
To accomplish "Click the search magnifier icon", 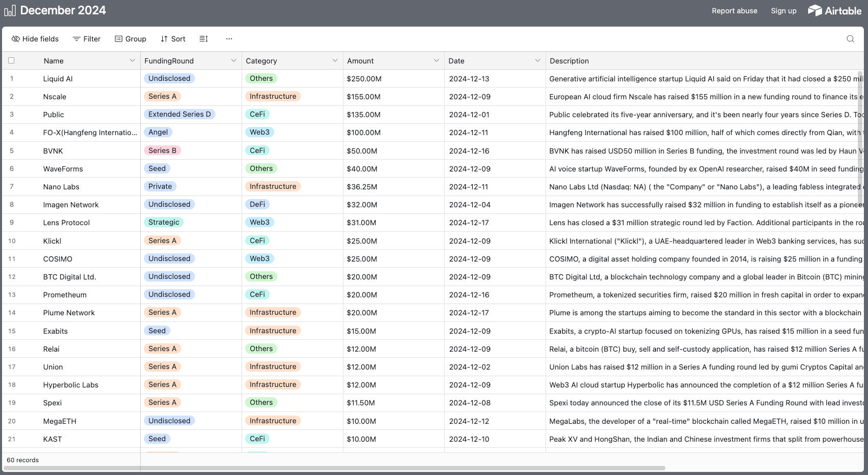I will click(x=851, y=39).
